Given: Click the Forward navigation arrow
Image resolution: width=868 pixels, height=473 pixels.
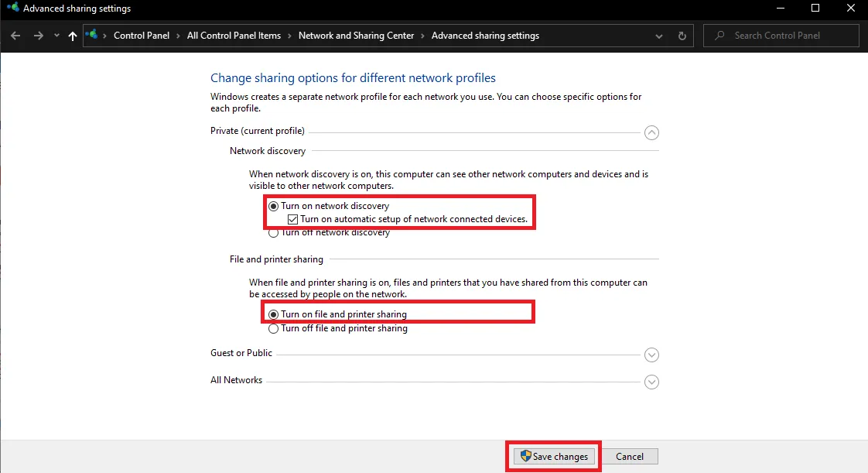Looking at the screenshot, I should (x=38, y=36).
